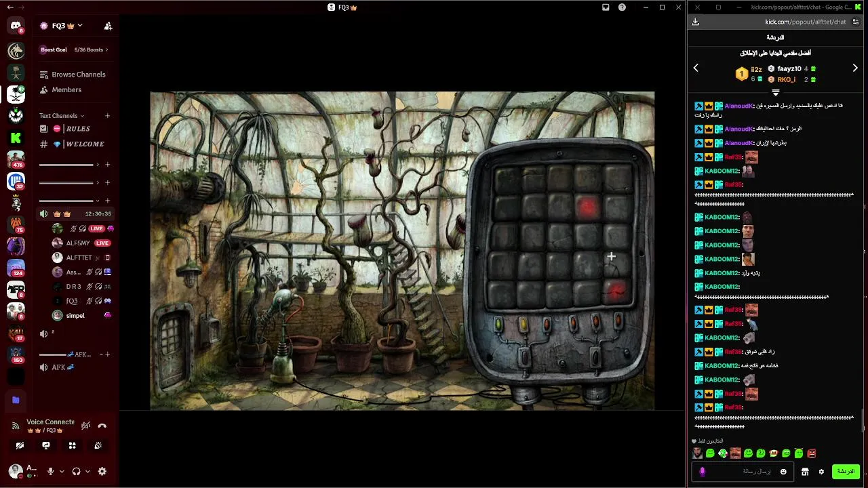The width and height of the screenshot is (868, 488).
Task: Join the AFK voice channel
Action: (75, 367)
